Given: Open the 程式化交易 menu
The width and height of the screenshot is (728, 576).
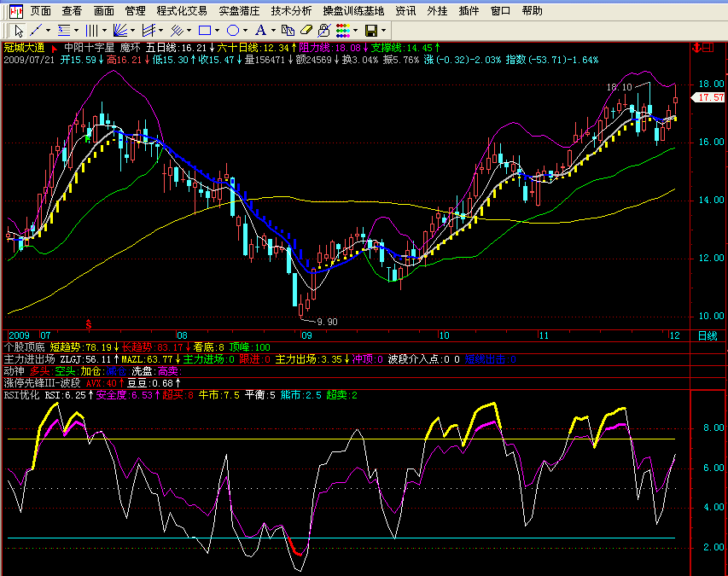Looking at the screenshot, I should point(182,11).
